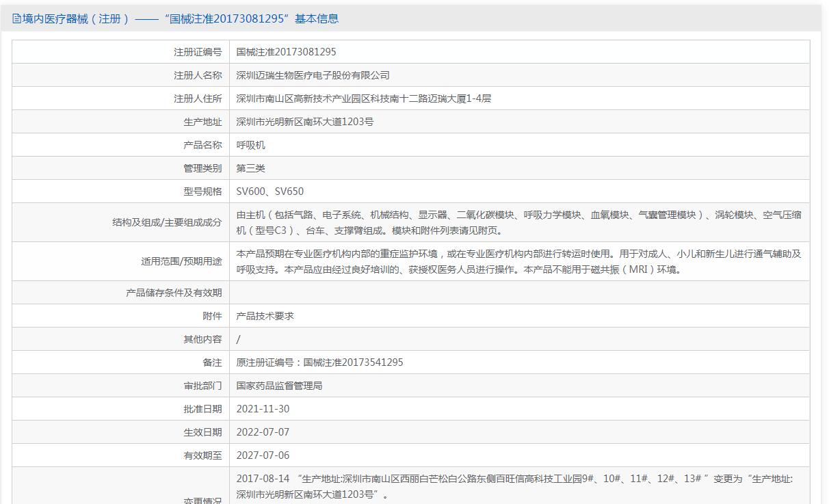Click the label 管理类别
829x504 pixels.
pyautogui.click(x=202, y=168)
